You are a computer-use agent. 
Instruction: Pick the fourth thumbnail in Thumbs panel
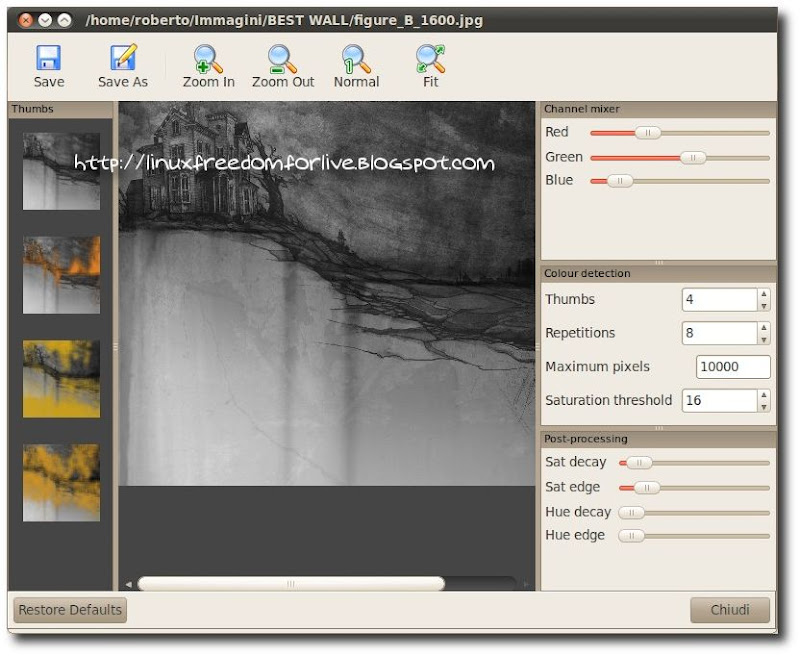[x=61, y=482]
